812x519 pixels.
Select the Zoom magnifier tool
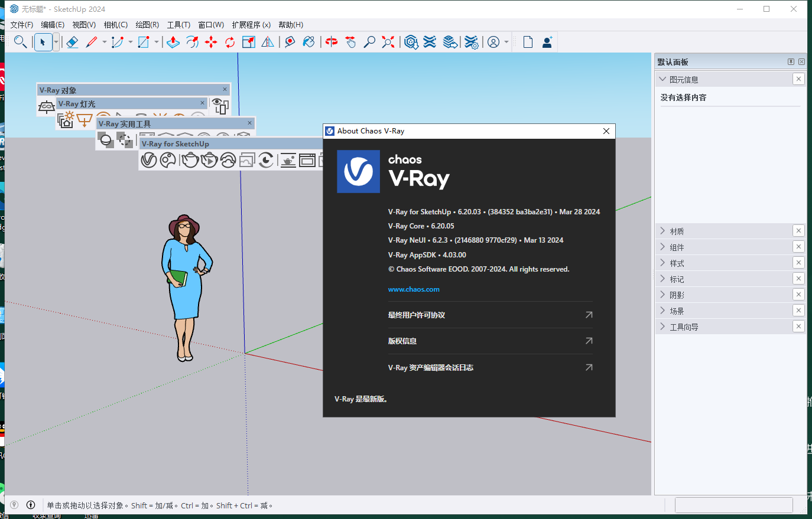click(369, 42)
